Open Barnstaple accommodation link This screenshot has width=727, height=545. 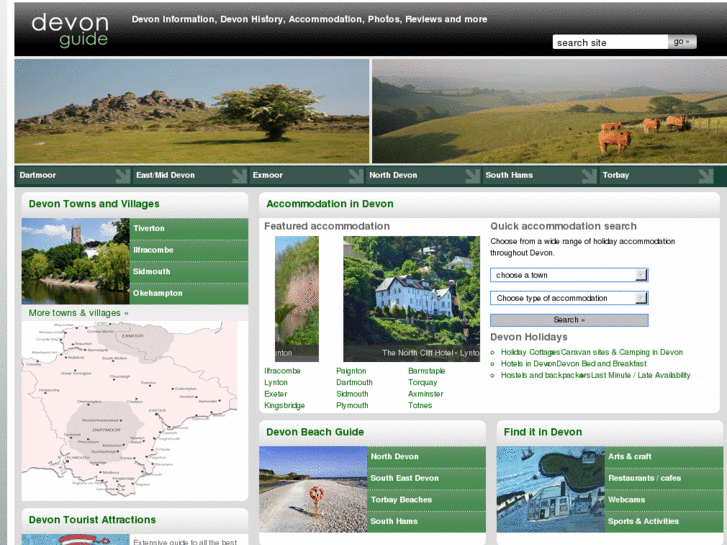pos(427,371)
